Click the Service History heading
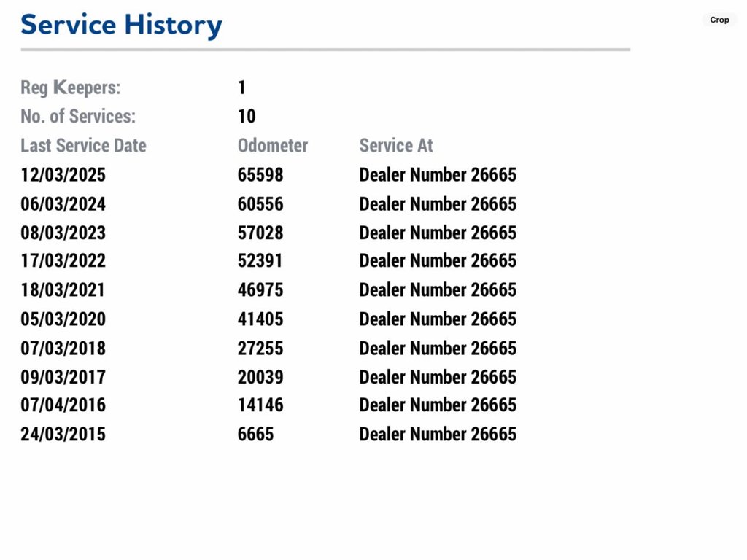Image resolution: width=747 pixels, height=560 pixels. click(x=121, y=25)
